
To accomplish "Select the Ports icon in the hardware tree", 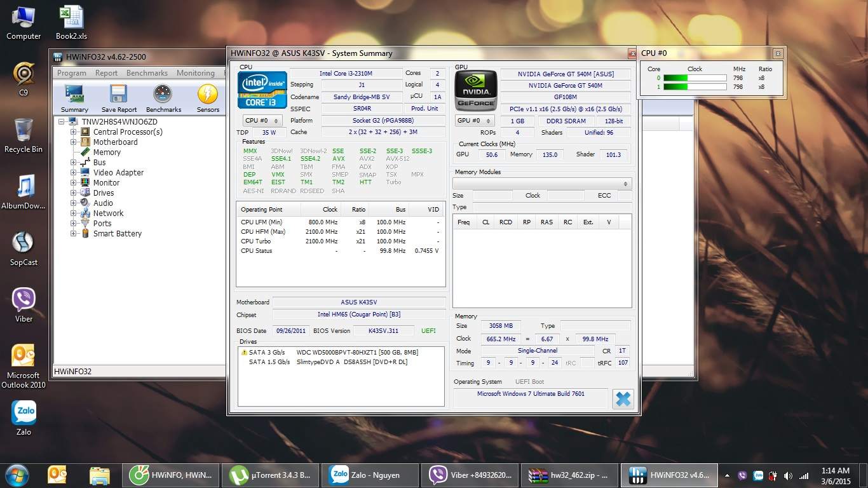I will pyautogui.click(x=85, y=223).
